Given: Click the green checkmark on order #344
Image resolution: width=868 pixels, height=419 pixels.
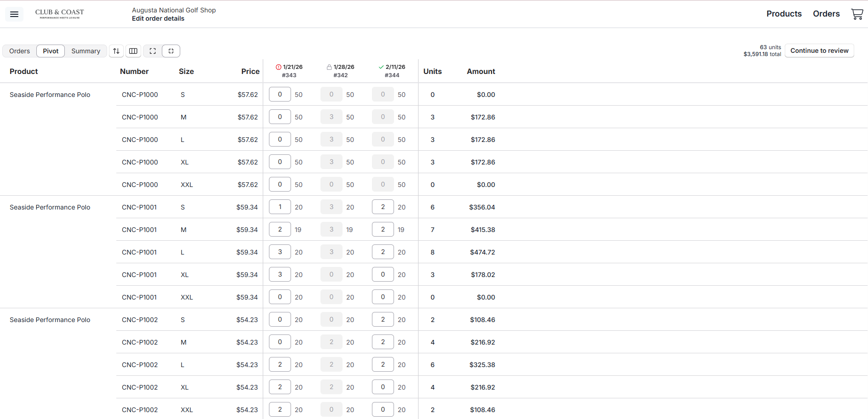Looking at the screenshot, I should coord(381,67).
